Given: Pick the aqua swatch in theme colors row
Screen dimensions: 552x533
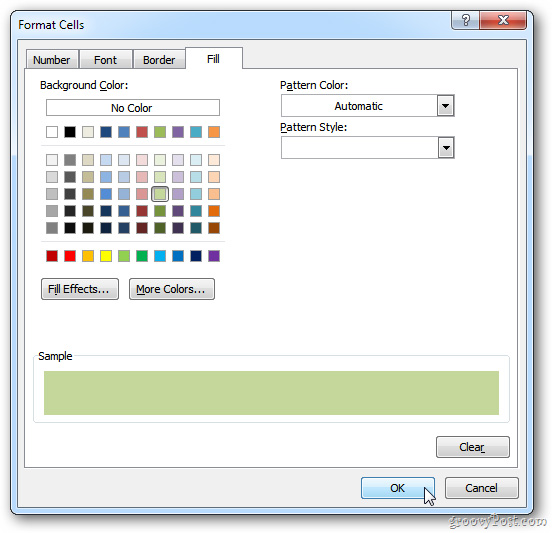Looking at the screenshot, I should click(x=196, y=132).
